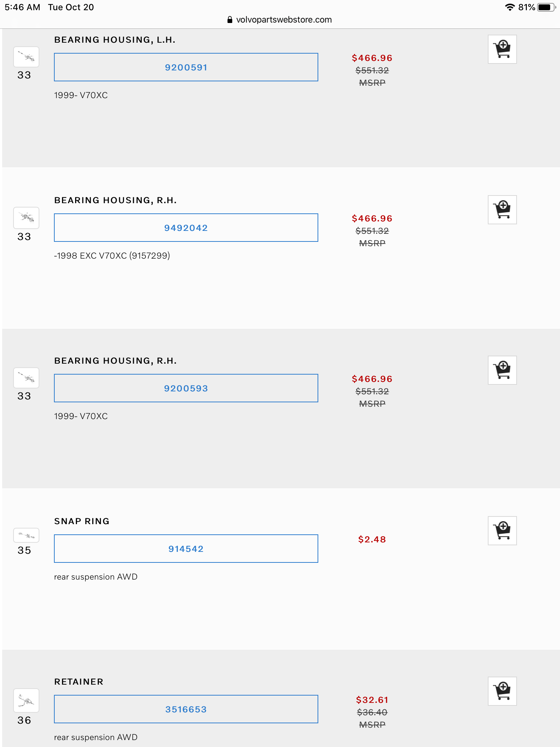Add Bearing Housing R.H. 9492042 to cart
The image size is (560, 747).
click(x=502, y=210)
